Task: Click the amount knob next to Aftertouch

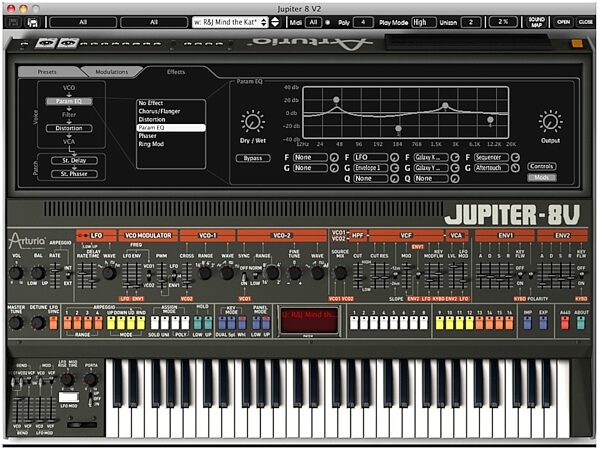Action: coord(515,168)
